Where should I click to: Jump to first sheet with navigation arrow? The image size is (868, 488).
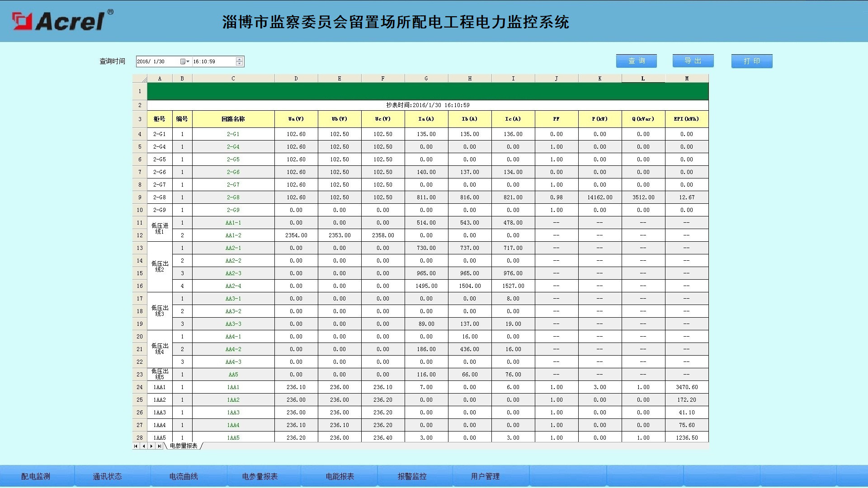coord(136,446)
